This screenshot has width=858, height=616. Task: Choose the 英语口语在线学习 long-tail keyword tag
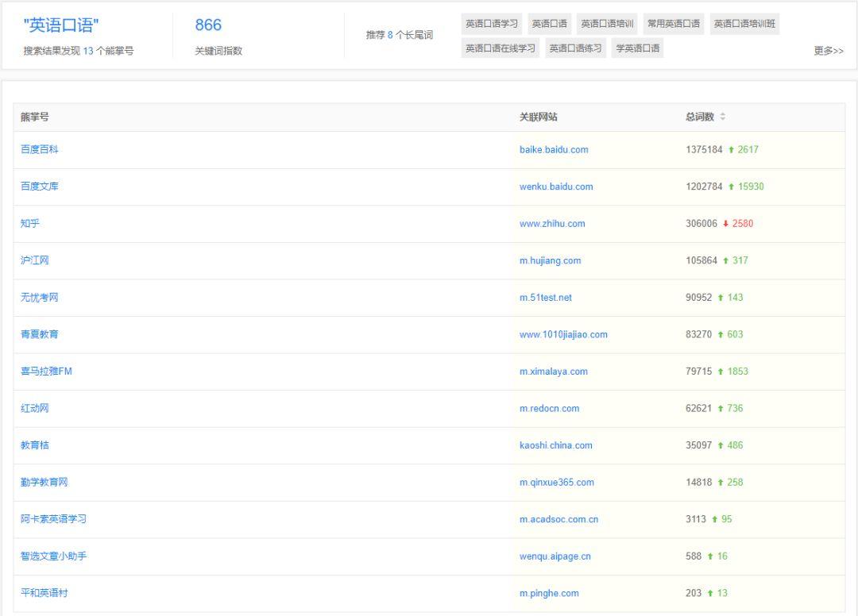500,48
